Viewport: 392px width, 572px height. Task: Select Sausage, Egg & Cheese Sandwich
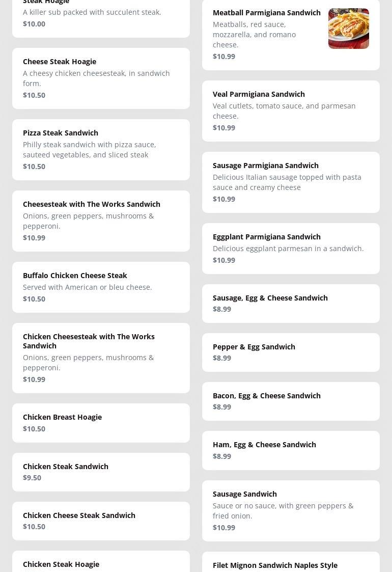(291, 303)
